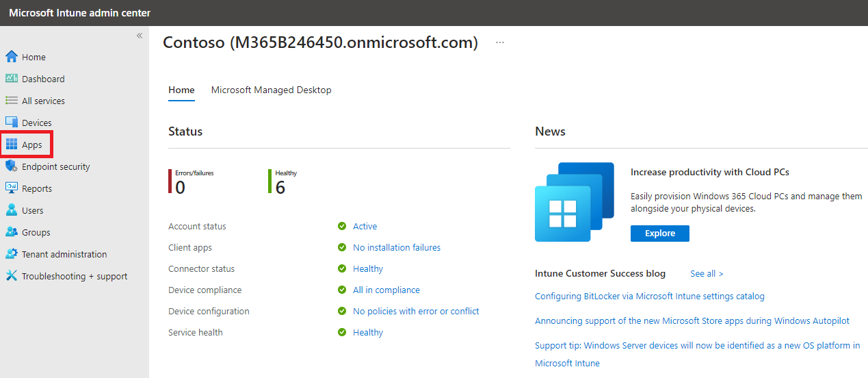Click Healthy link for Service health
868x378 pixels.
pyautogui.click(x=368, y=332)
